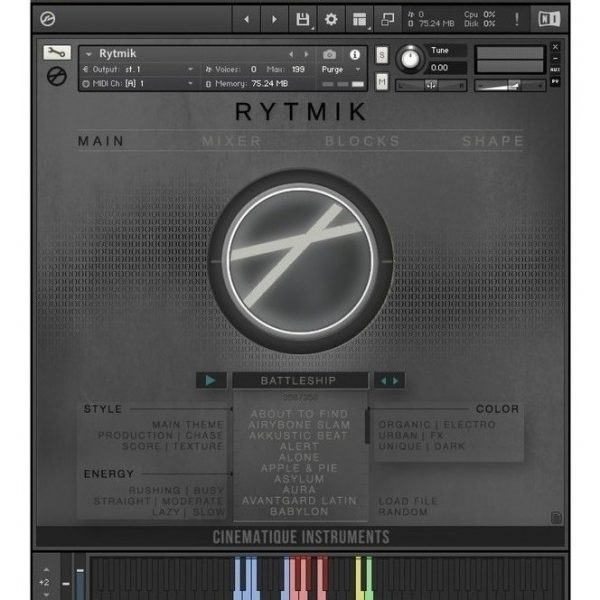
Task: Select ASYLUM pattern in list
Action: pos(299,479)
